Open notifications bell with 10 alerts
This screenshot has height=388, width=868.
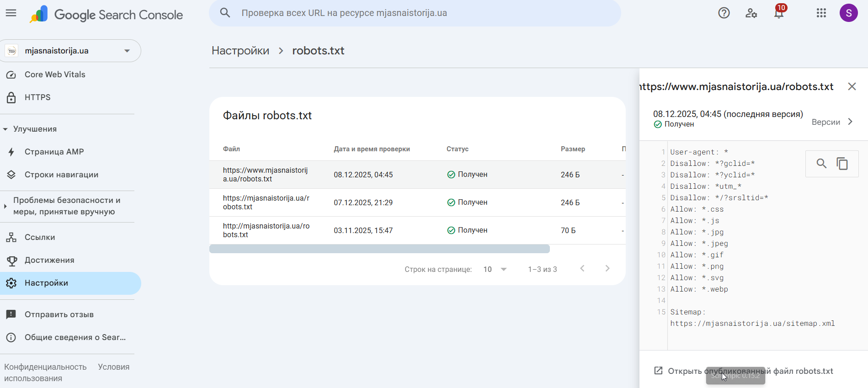(779, 12)
